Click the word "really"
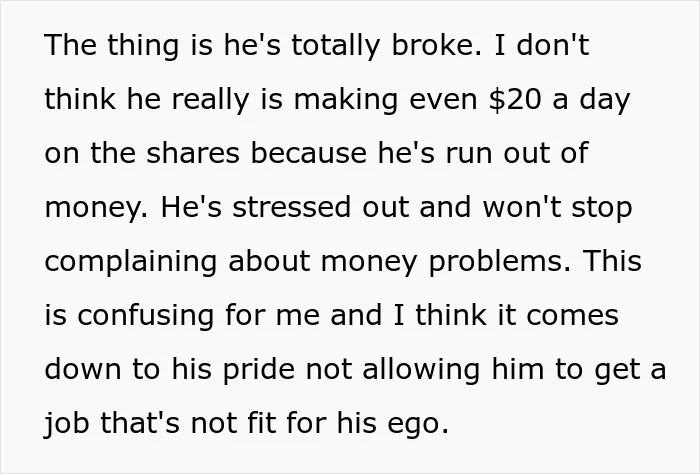The image size is (700, 474). click(x=210, y=99)
